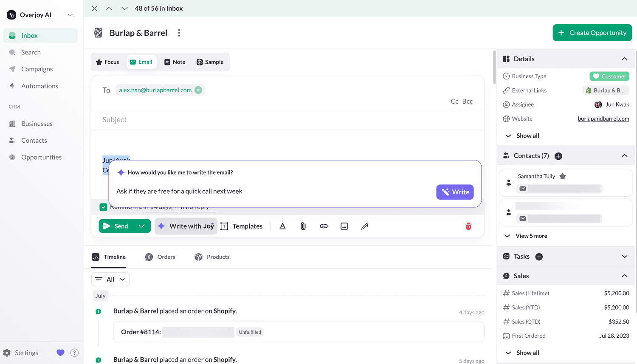Open text formatting with the underlined A icon
Viewport: 637px width, 364px height.
click(x=283, y=226)
